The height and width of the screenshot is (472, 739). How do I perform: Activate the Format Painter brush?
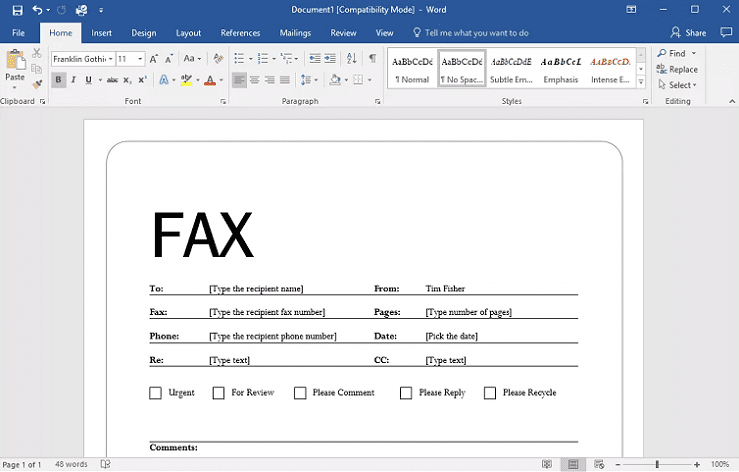(x=37, y=84)
